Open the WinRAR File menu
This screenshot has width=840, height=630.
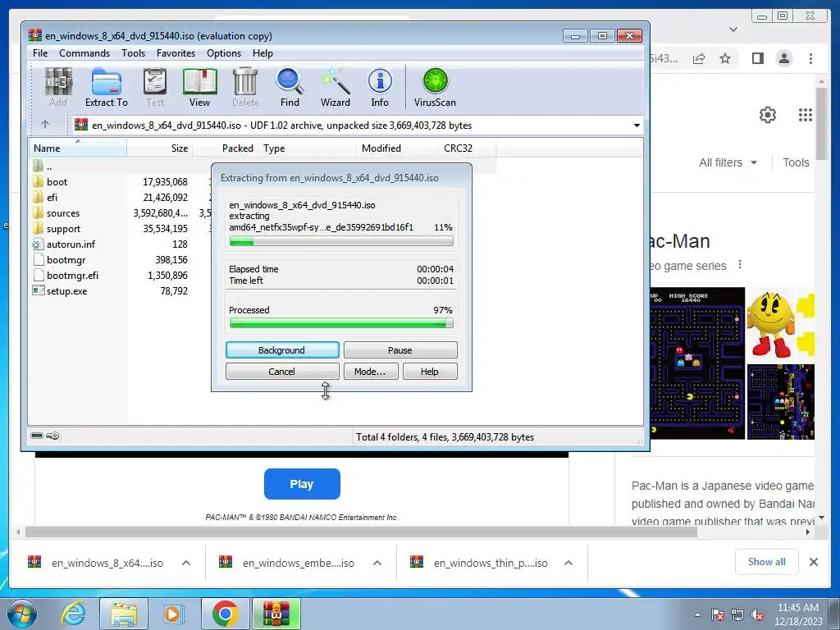pyautogui.click(x=40, y=53)
